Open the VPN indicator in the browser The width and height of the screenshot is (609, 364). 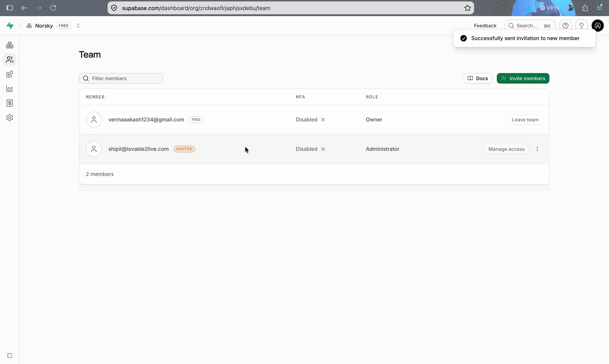click(x=549, y=8)
